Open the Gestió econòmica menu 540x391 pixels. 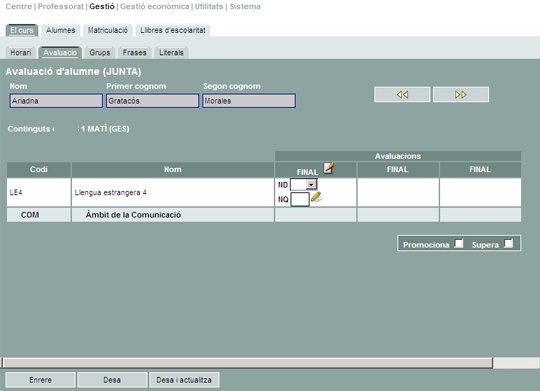click(155, 6)
